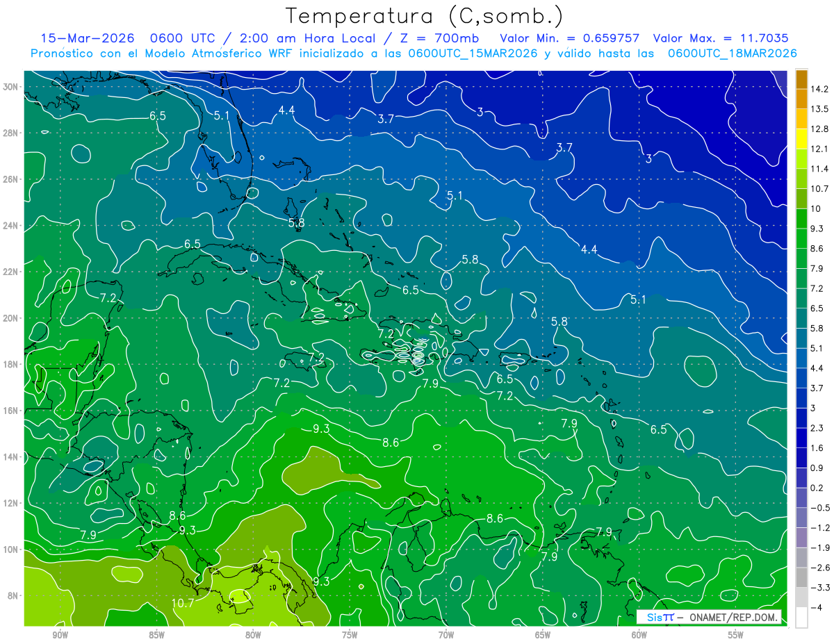Image resolution: width=834 pixels, height=644 pixels.
Task: Click the 30N latitude axis label
Action: click(11, 87)
